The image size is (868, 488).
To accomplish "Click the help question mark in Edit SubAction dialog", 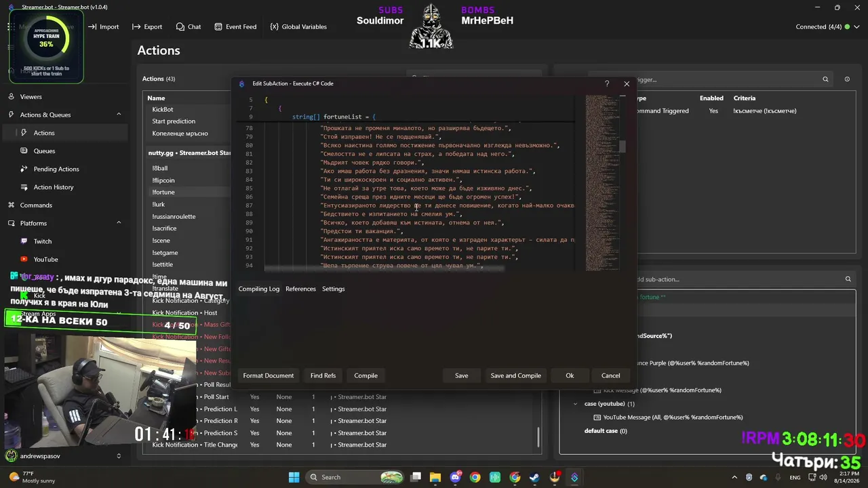I will click(607, 83).
